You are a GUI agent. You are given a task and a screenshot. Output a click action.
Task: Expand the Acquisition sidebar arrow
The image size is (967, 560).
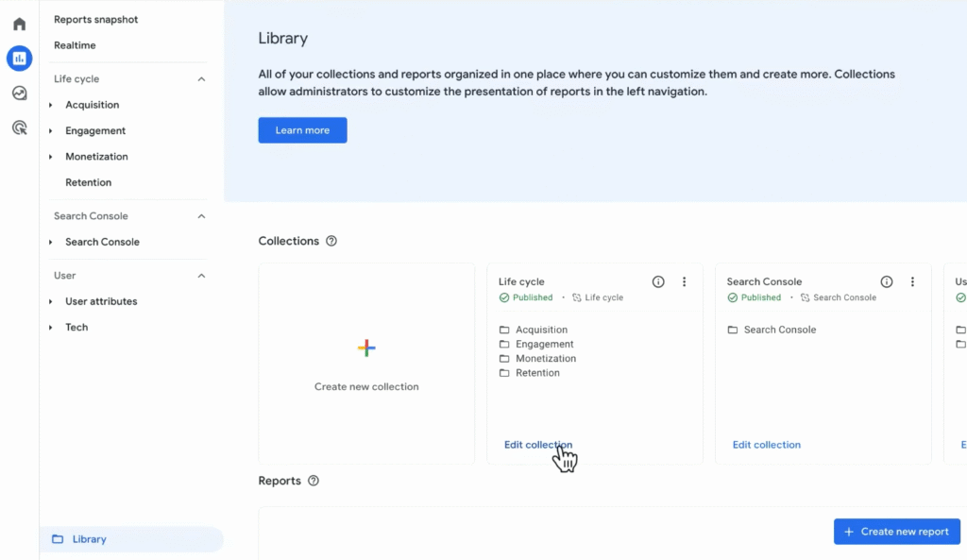coord(51,105)
